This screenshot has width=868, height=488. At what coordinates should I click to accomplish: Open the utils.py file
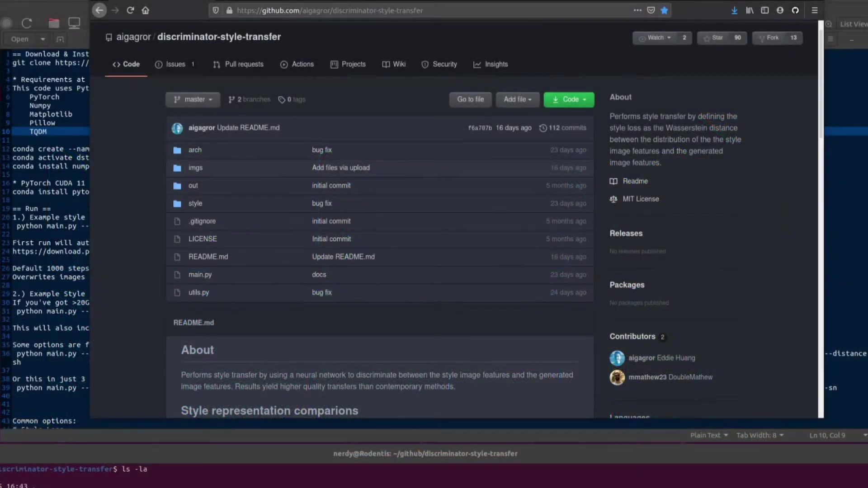click(x=198, y=292)
